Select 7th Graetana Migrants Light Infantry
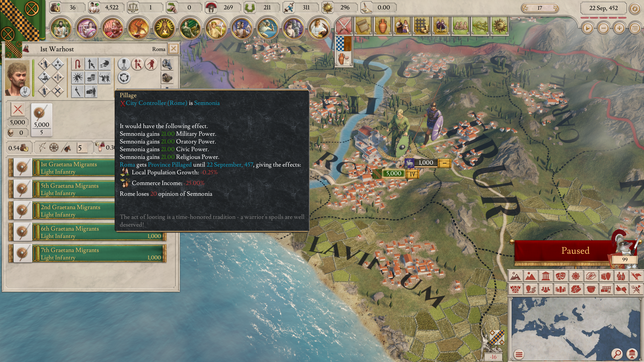The height and width of the screenshot is (362, 644). point(88,253)
